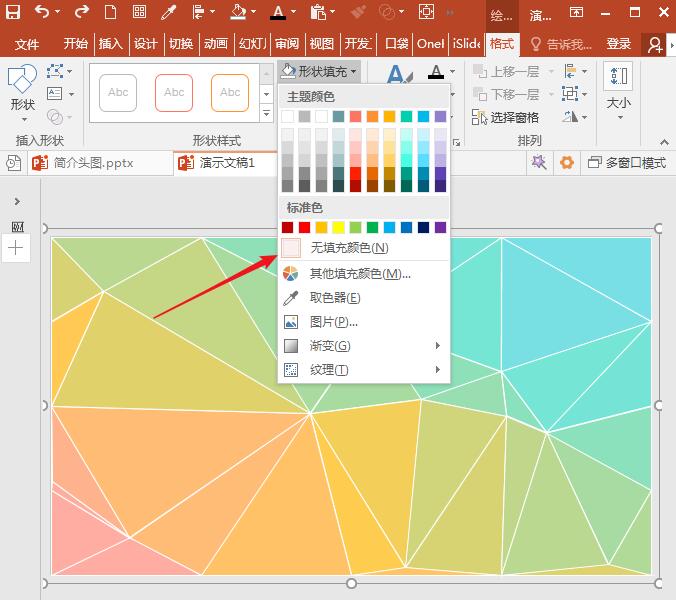676x600 pixels.
Task: Open the Shapes gallery (形状) button
Action: (x=22, y=90)
